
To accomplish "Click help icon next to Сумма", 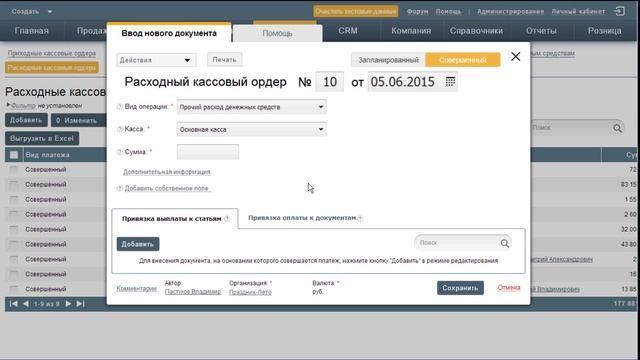I will tap(120, 152).
